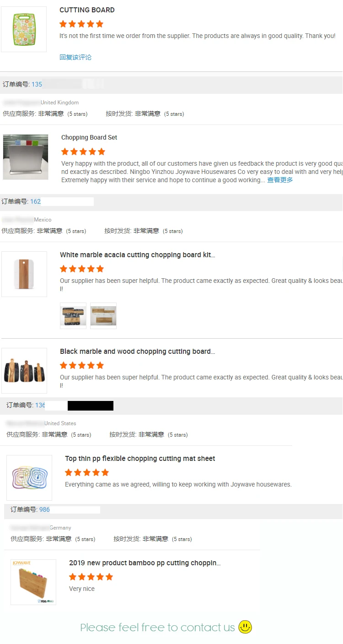Open the black marble and wood boards thumbnail
This screenshot has height=644, width=343.
24,371
